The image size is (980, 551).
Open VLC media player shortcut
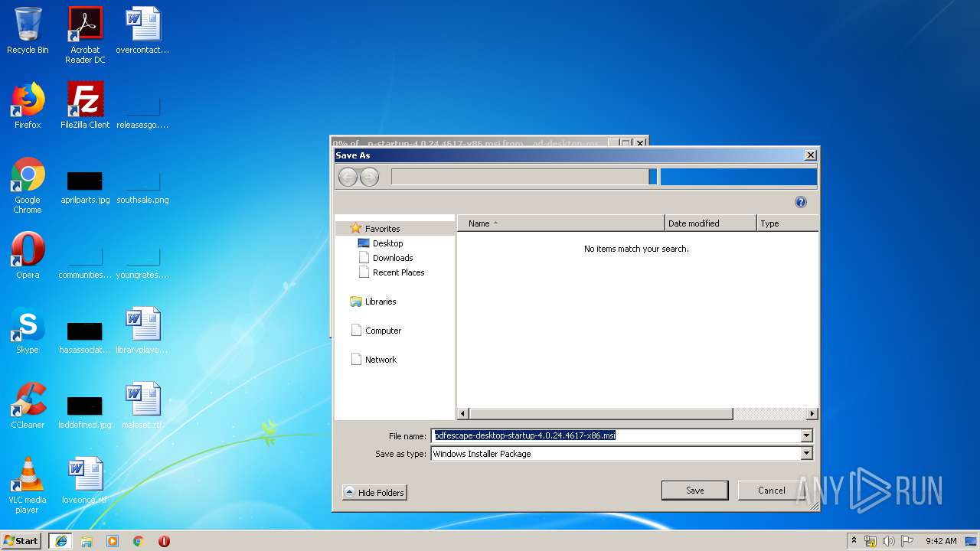point(28,485)
